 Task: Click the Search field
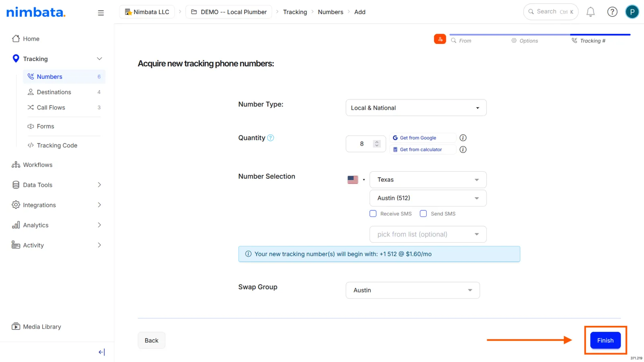coord(551,12)
